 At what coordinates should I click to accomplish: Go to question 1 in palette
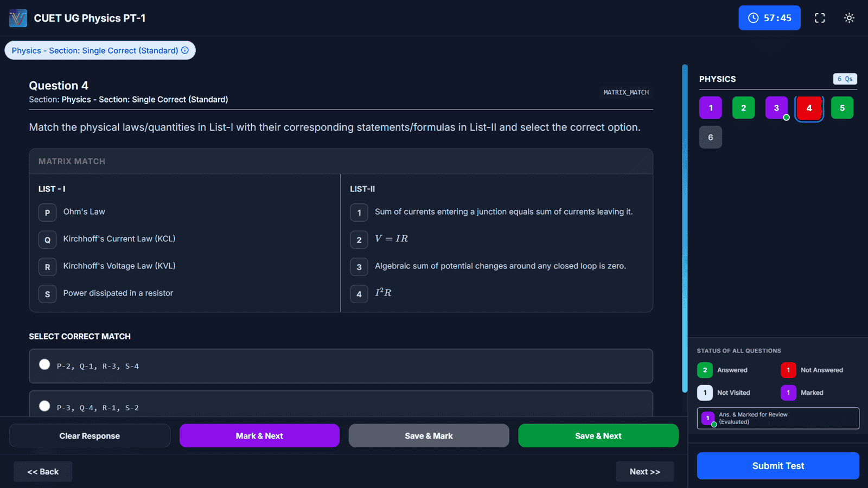tap(710, 108)
